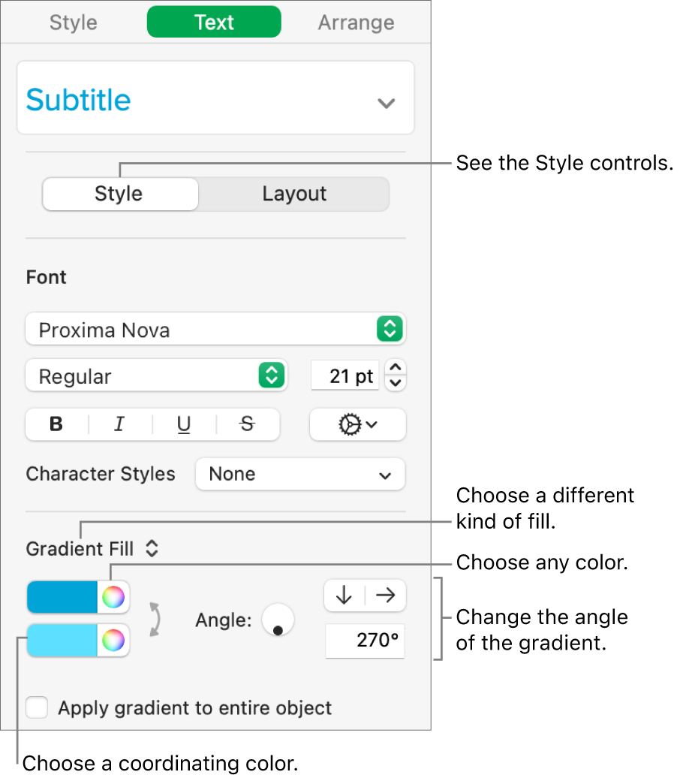Swap the two gradient colors
Viewport: 683px width, 784px height.
(155, 619)
